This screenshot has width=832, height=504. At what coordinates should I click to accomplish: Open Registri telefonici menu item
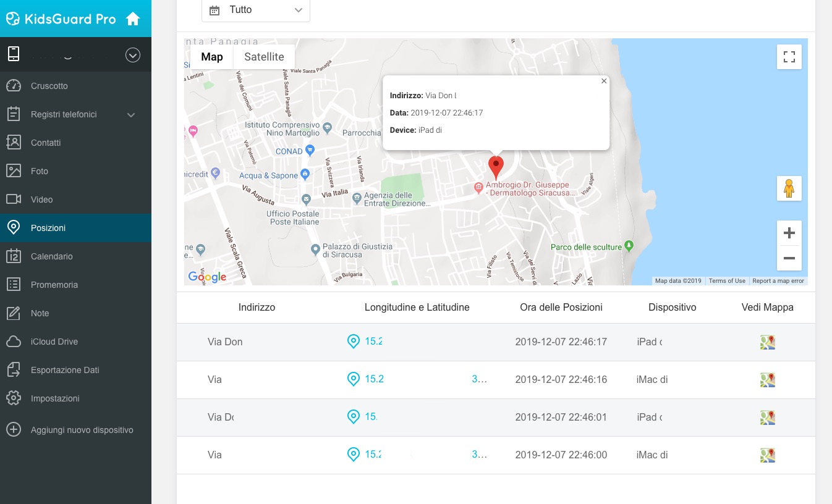coord(64,114)
